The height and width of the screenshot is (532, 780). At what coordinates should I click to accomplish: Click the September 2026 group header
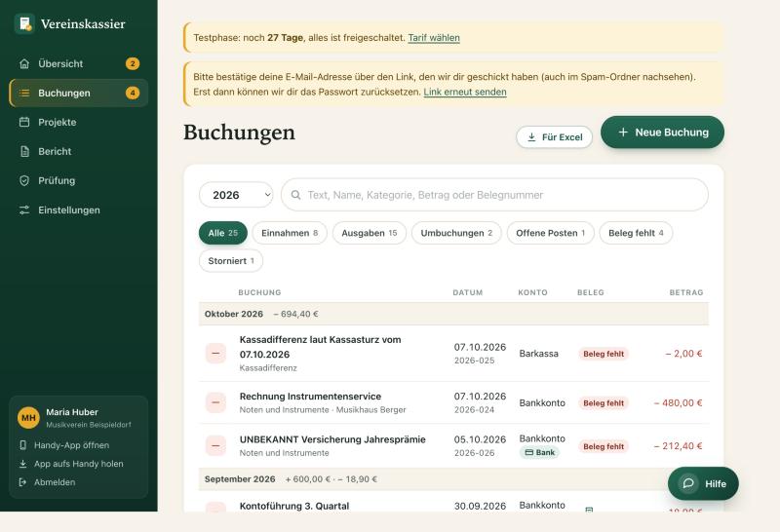tap(453, 479)
